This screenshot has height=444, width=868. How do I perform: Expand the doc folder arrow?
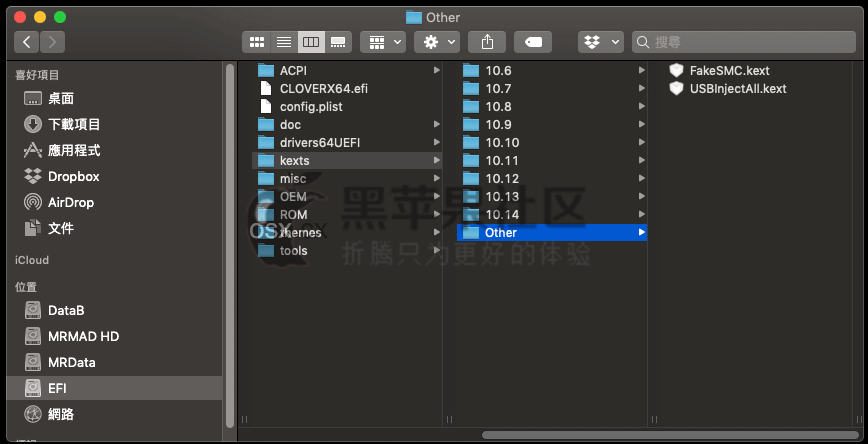pyautogui.click(x=436, y=125)
